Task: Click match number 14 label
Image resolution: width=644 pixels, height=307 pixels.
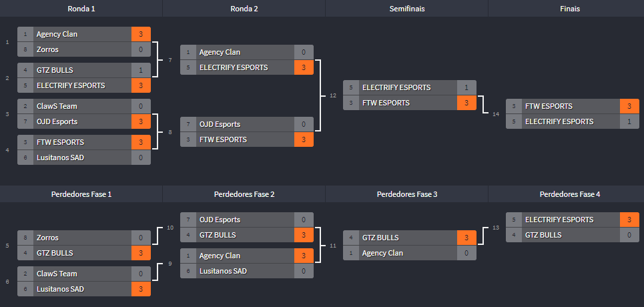Action: [496, 114]
